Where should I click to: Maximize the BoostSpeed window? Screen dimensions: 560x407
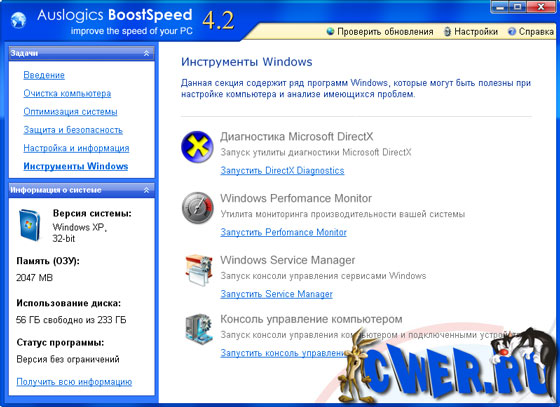pyautogui.click(x=519, y=6)
